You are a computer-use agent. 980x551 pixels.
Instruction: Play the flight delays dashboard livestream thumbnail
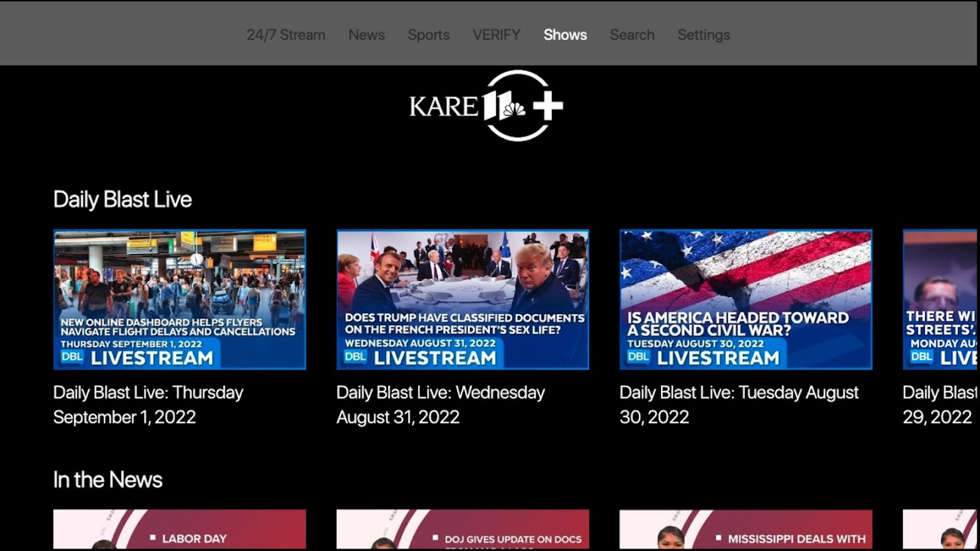[180, 300]
